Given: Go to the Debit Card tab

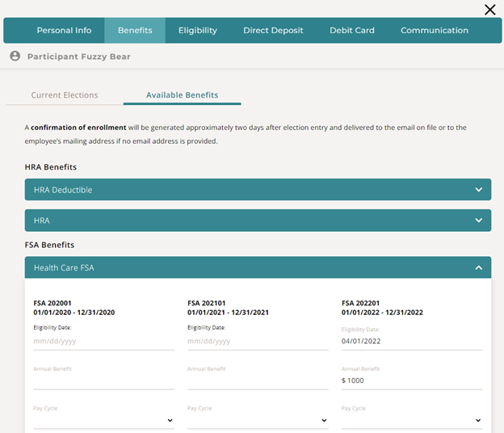Looking at the screenshot, I should point(352,31).
